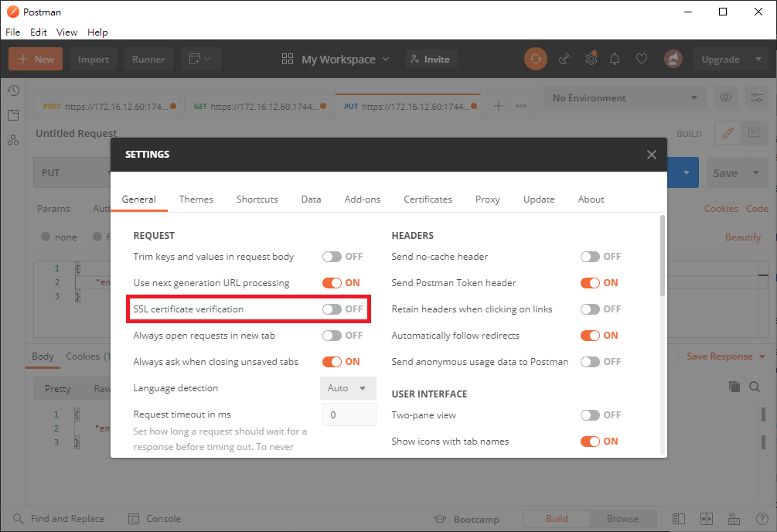Open Sync status via the sync icon

click(x=536, y=59)
